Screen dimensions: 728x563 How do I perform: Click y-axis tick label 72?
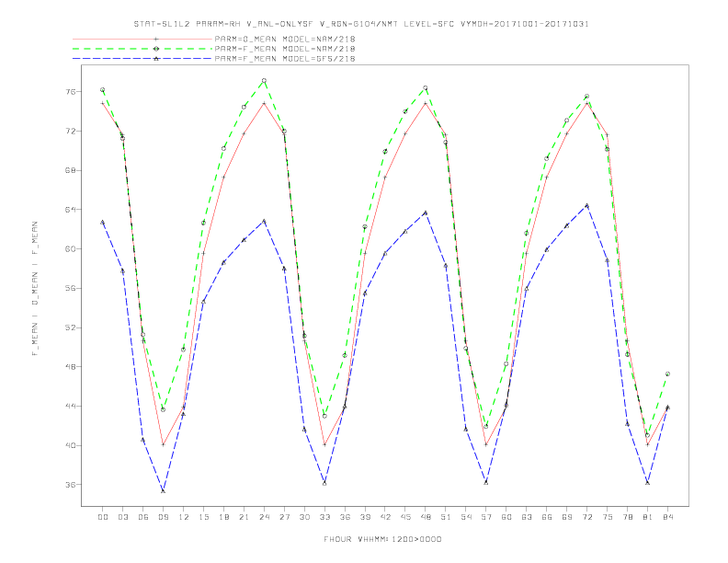point(70,131)
